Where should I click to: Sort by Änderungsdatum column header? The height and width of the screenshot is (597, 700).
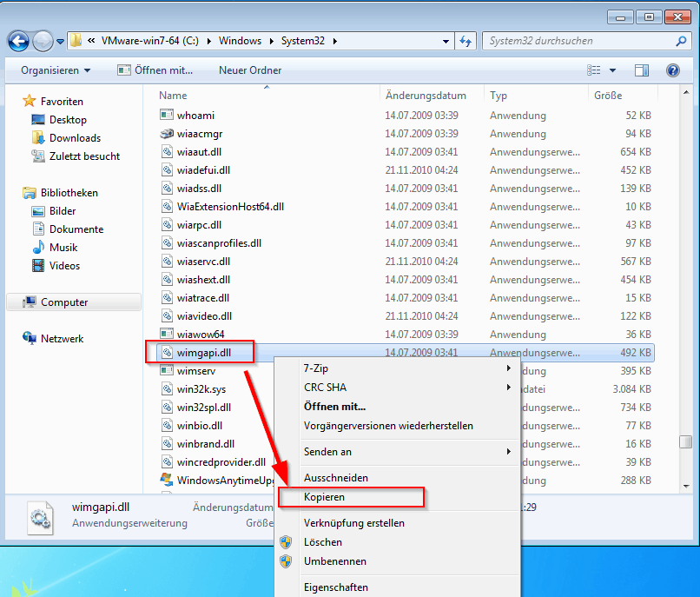point(426,96)
